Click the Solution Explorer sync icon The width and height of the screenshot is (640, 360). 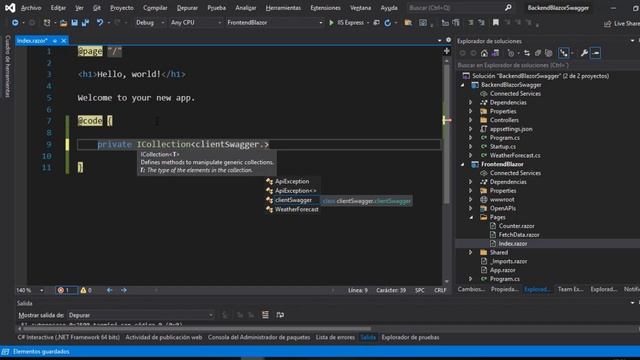coord(527,53)
